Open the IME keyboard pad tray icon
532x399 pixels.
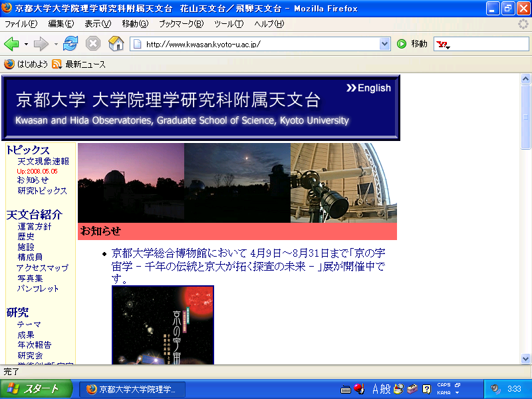pyautogui.click(x=345, y=389)
